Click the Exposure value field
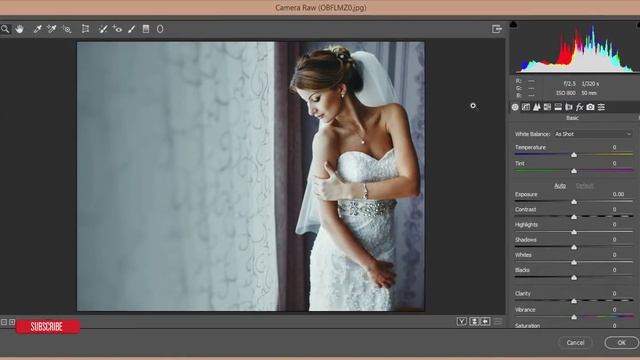The width and height of the screenshot is (640, 360). coord(618,194)
